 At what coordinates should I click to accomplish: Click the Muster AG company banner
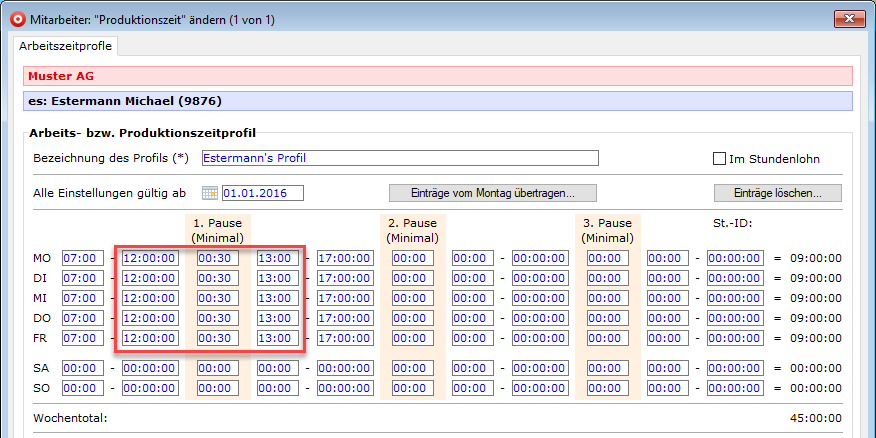tap(437, 76)
